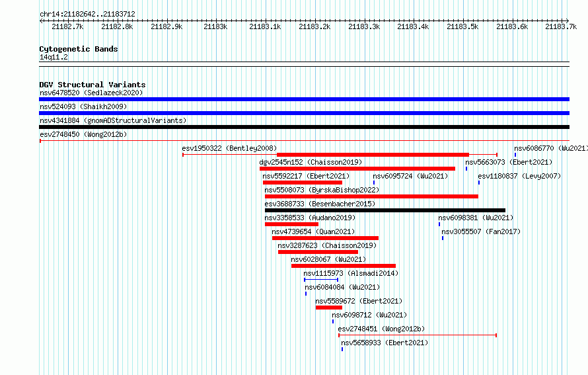The width and height of the screenshot is (588, 375).
Task: Open esv2748450 (Wong2012b) variant label
Action: (x=83, y=134)
